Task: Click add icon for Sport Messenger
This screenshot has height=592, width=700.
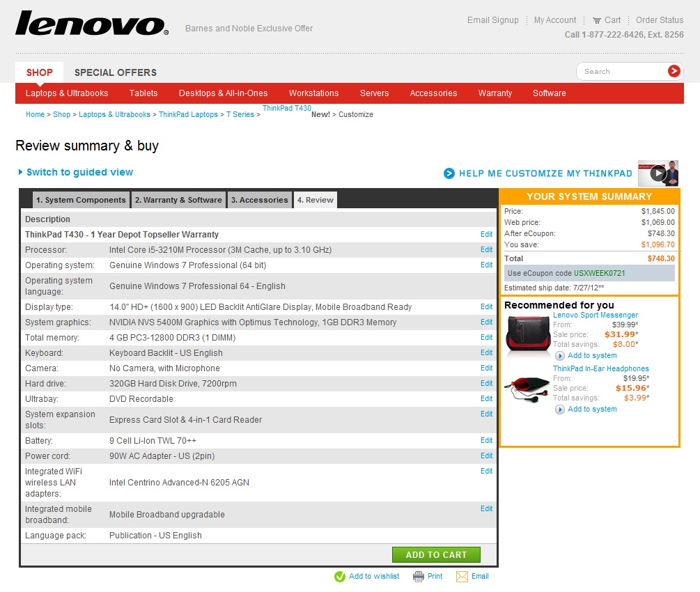Action: click(x=559, y=356)
